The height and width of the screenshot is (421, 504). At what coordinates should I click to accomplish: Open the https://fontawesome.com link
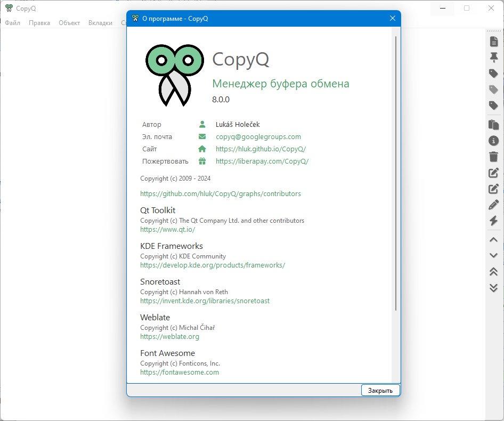(180, 372)
